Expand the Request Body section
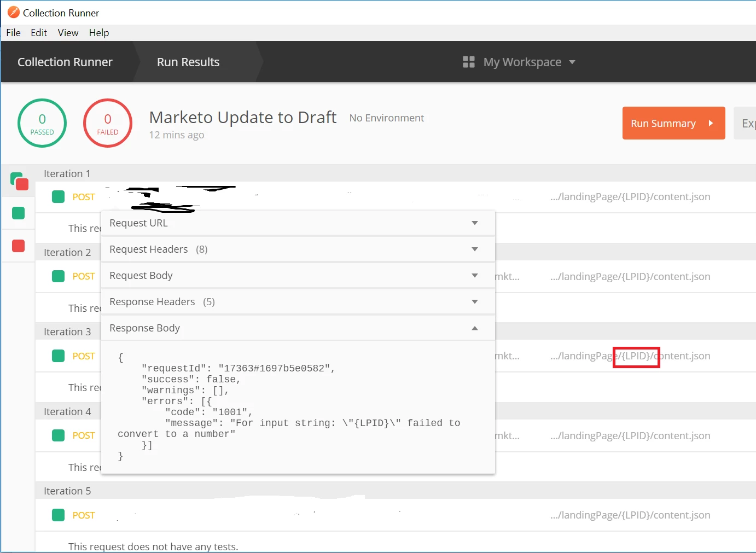This screenshot has height=553, width=756. tap(298, 276)
